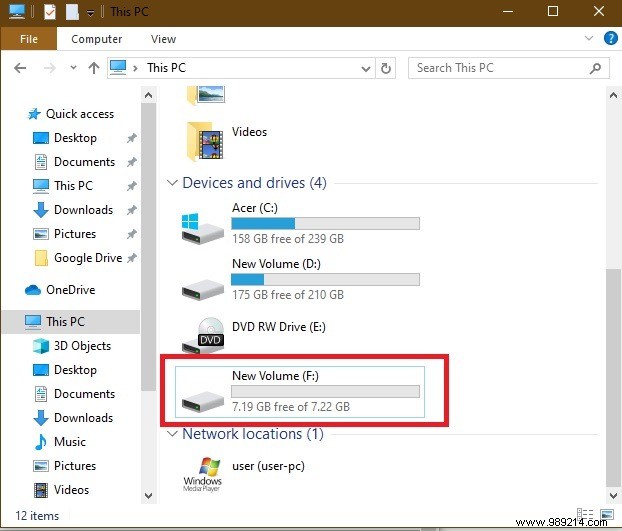Viewport: 622px width, 531px height.
Task: Click the New folder icon in the title bar
Action: [72, 12]
